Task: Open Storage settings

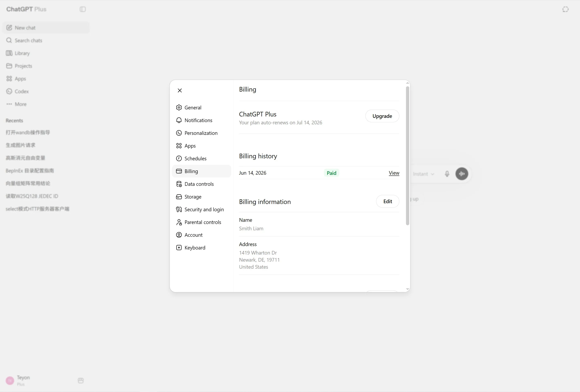Action: 201,197
